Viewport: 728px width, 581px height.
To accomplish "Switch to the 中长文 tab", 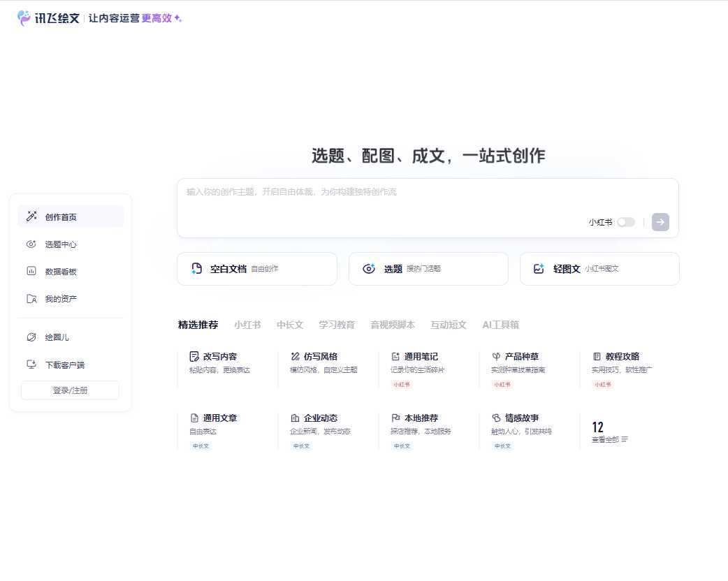I will (289, 324).
